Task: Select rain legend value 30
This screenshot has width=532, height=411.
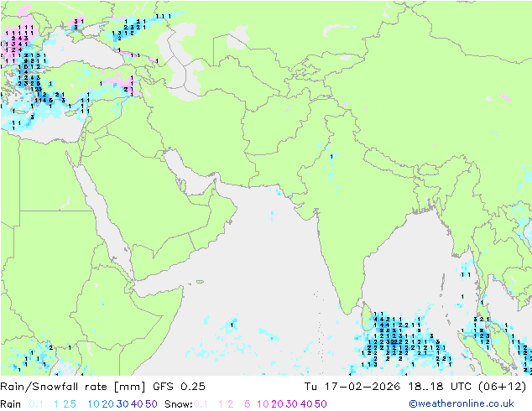Action: click(123, 404)
